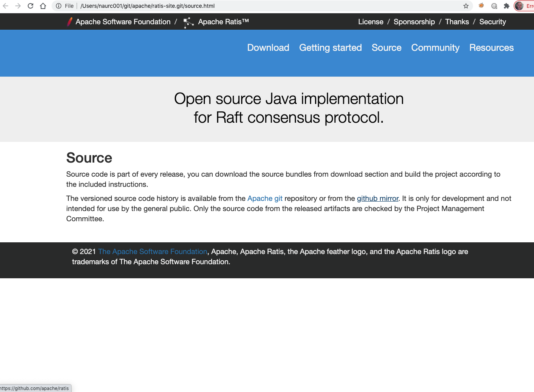The height and width of the screenshot is (392, 534).
Task: Open the Security link
Action: tap(493, 22)
